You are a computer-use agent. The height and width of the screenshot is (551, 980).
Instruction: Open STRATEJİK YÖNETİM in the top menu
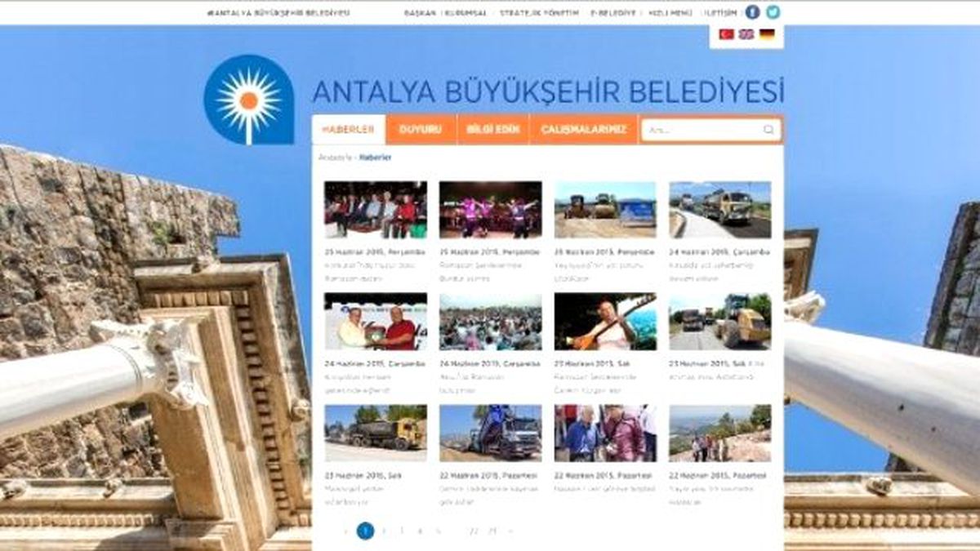click(539, 13)
